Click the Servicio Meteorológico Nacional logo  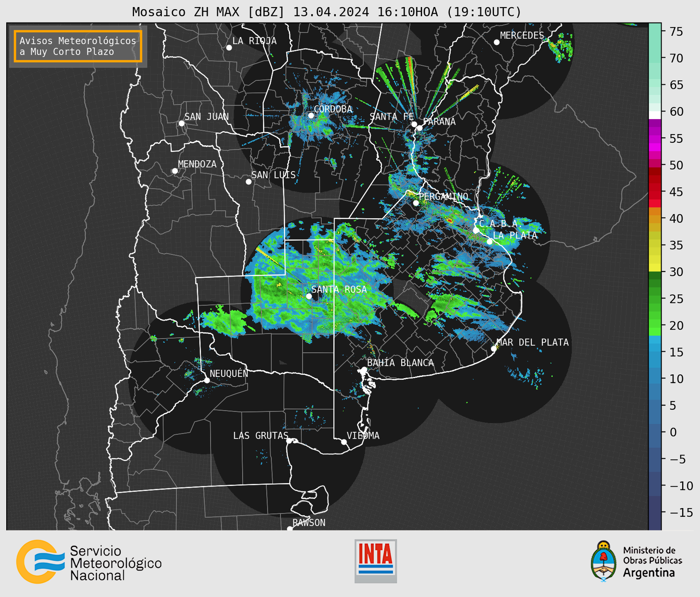click(x=89, y=562)
